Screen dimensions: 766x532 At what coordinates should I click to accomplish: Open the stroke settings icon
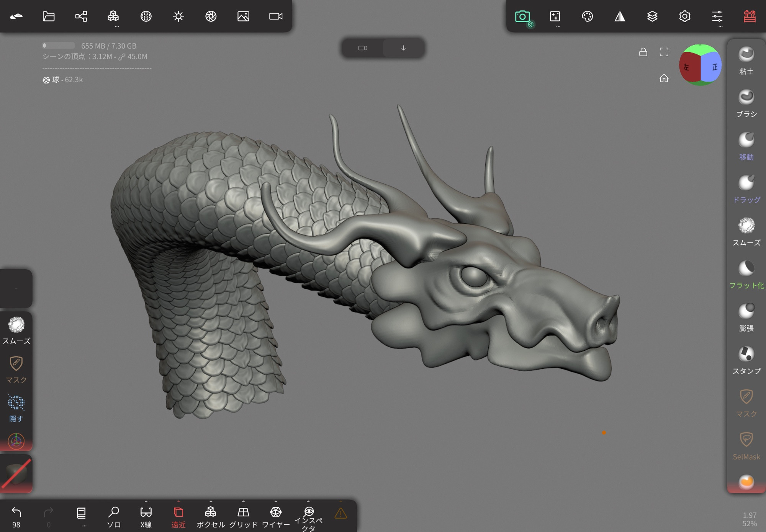pos(555,16)
